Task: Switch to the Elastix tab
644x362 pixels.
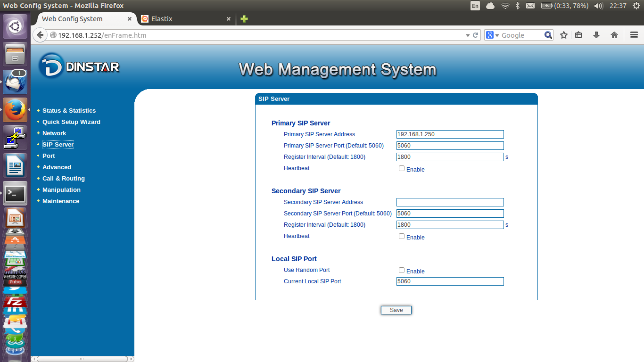Action: [186, 19]
